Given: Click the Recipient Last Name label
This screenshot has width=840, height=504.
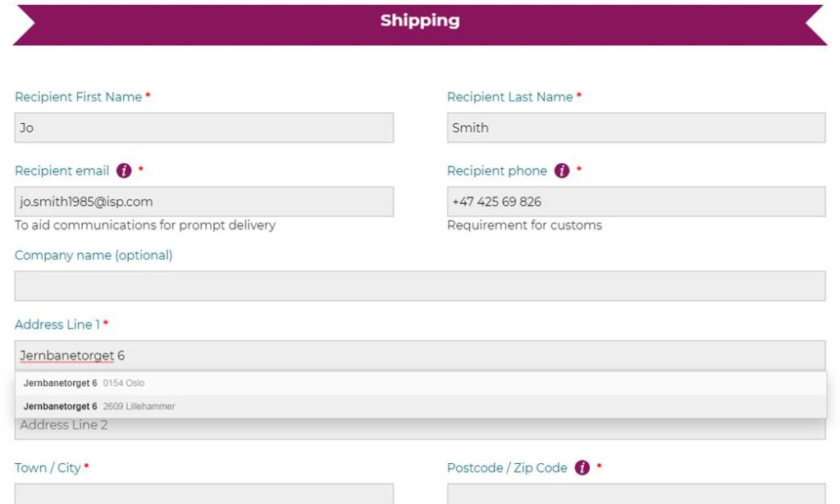Looking at the screenshot, I should [x=510, y=97].
